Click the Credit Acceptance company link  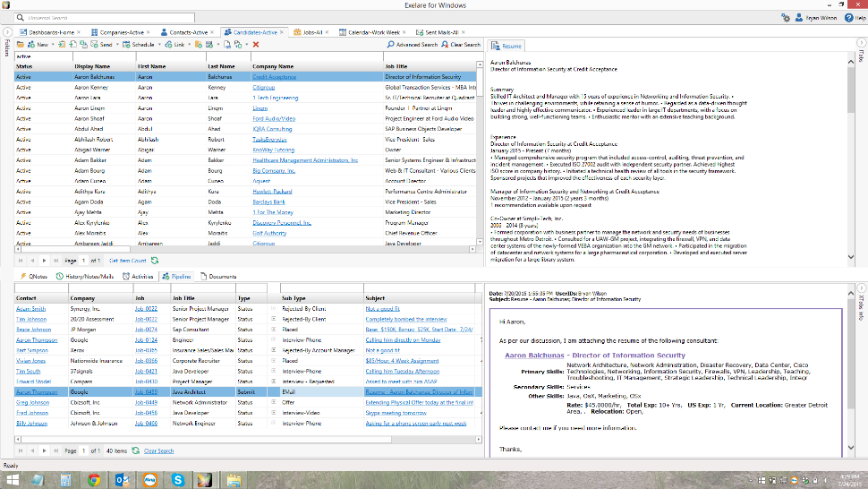[x=274, y=77]
